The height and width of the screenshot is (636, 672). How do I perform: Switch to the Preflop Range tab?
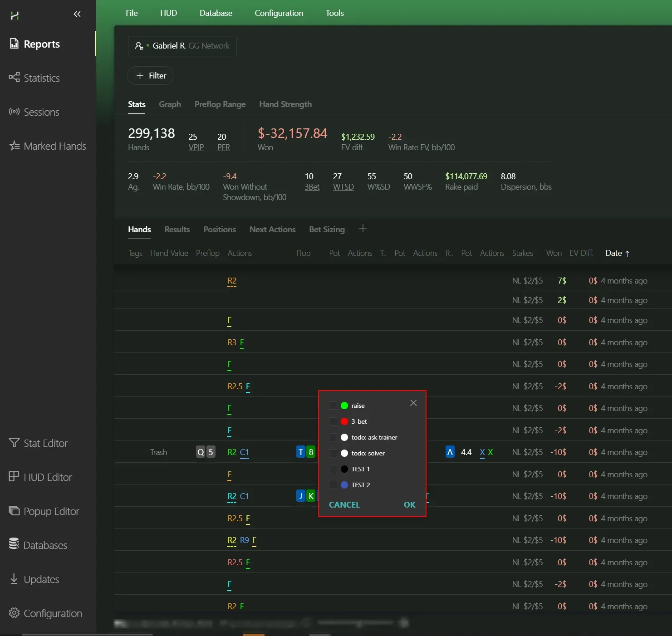tap(220, 104)
